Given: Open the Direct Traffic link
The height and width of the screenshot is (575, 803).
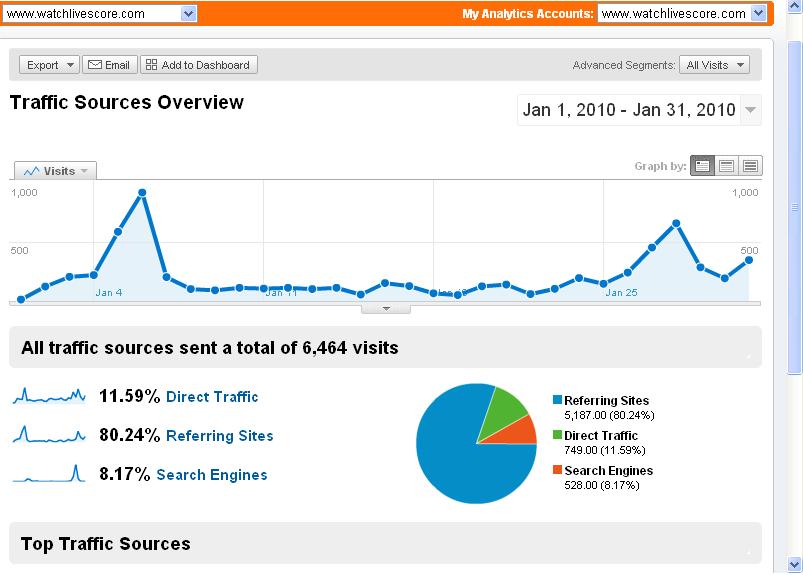Looking at the screenshot, I should coord(212,397).
